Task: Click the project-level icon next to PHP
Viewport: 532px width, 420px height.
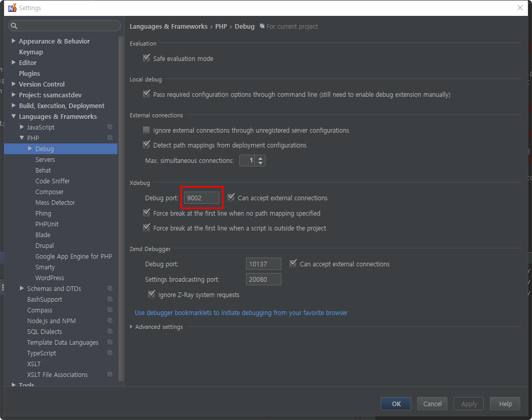Action: 110,138
